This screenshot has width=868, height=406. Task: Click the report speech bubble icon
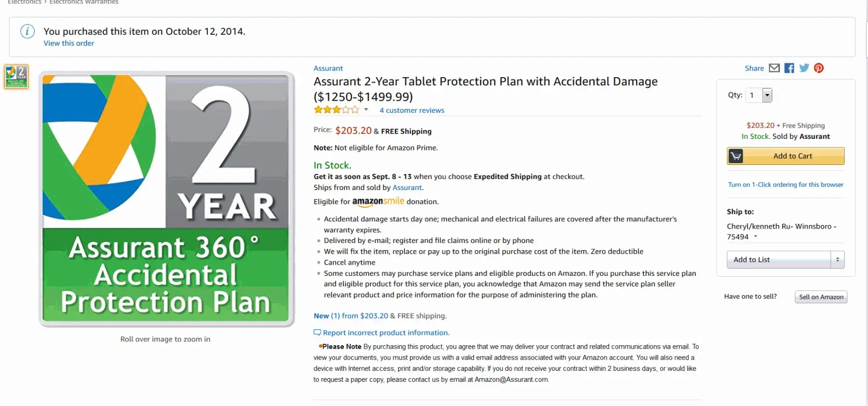[x=317, y=333]
